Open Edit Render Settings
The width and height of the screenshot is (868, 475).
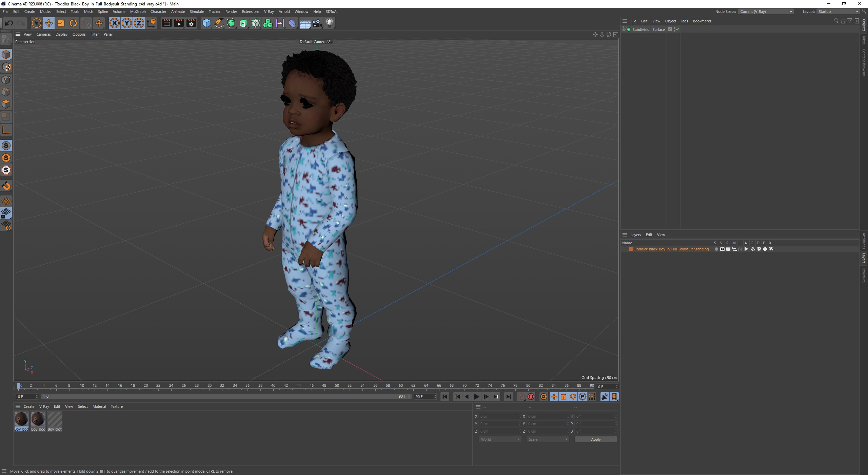191,23
